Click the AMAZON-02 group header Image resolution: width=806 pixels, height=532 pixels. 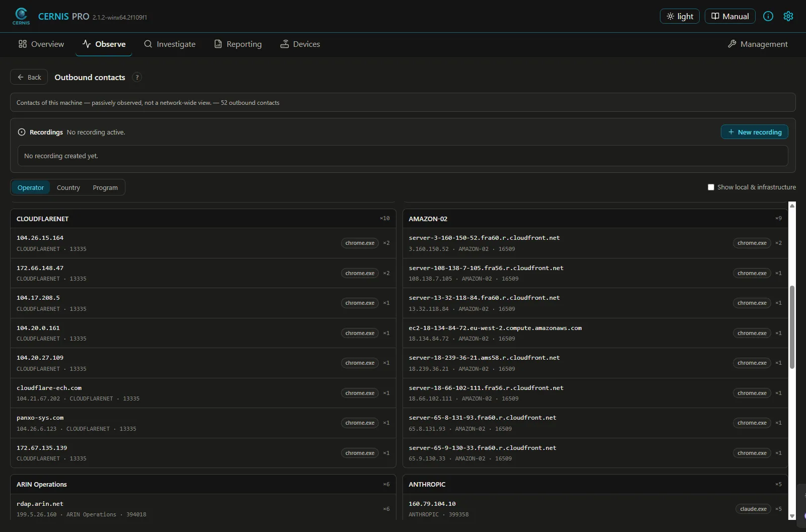pos(595,219)
